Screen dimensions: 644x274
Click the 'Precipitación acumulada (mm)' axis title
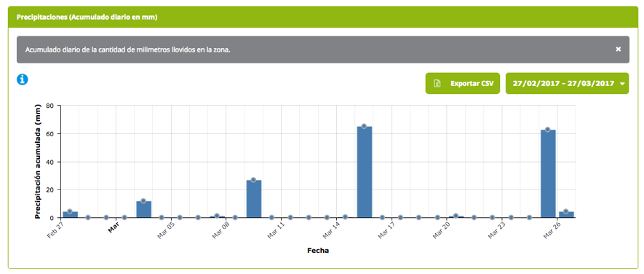[x=38, y=161]
